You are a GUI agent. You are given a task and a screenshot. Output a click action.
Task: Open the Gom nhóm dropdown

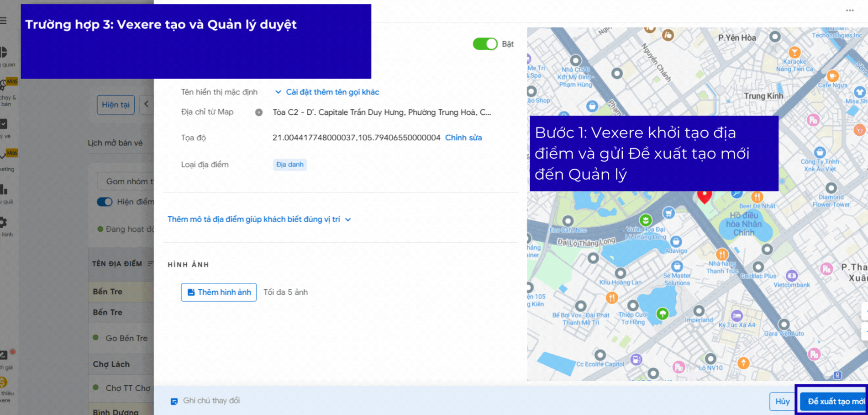(x=126, y=181)
